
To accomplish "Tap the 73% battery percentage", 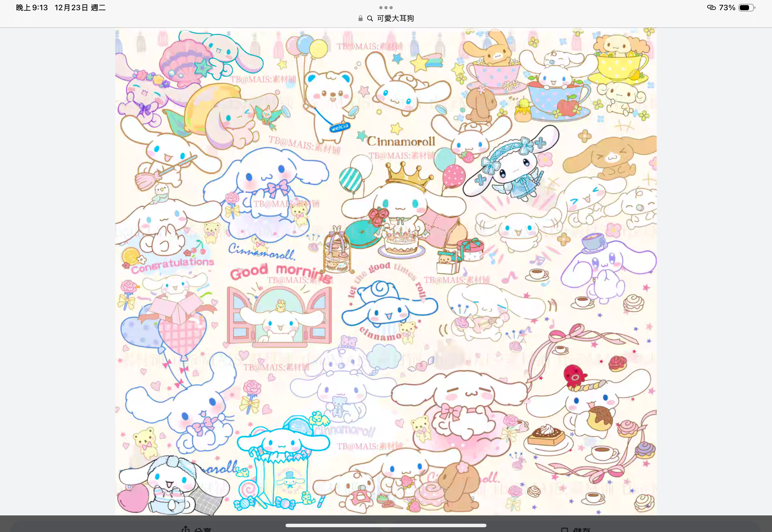I will pos(727,7).
